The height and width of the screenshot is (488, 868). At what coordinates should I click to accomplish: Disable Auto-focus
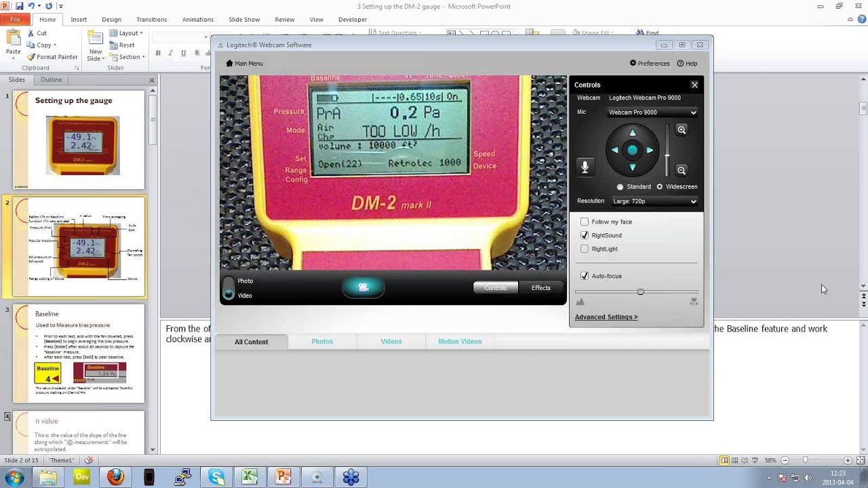point(585,276)
